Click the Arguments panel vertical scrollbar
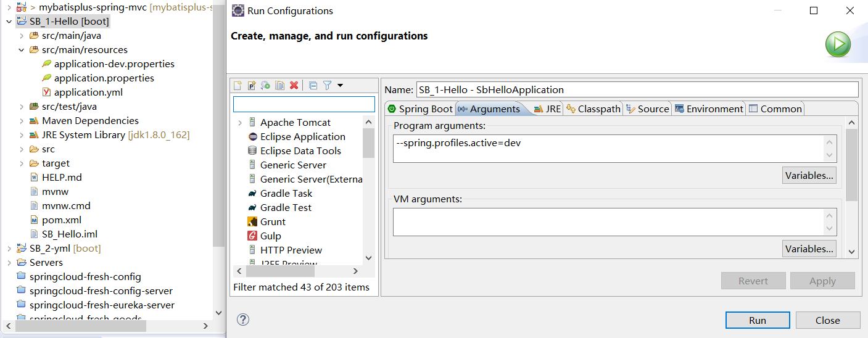Screen dimensions: 868x338 [851, 165]
